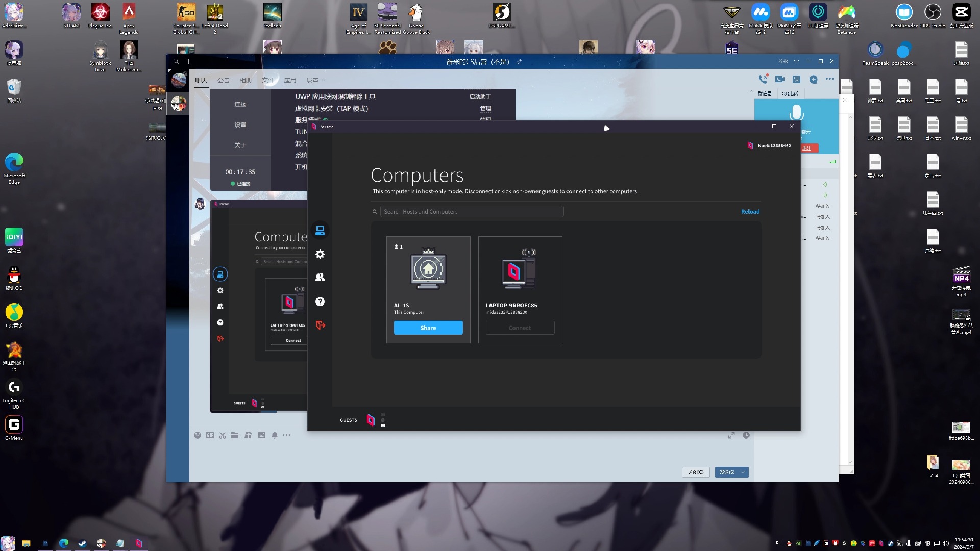Open Parsec settings gear icon
Image resolution: width=980 pixels, height=551 pixels.
click(320, 254)
